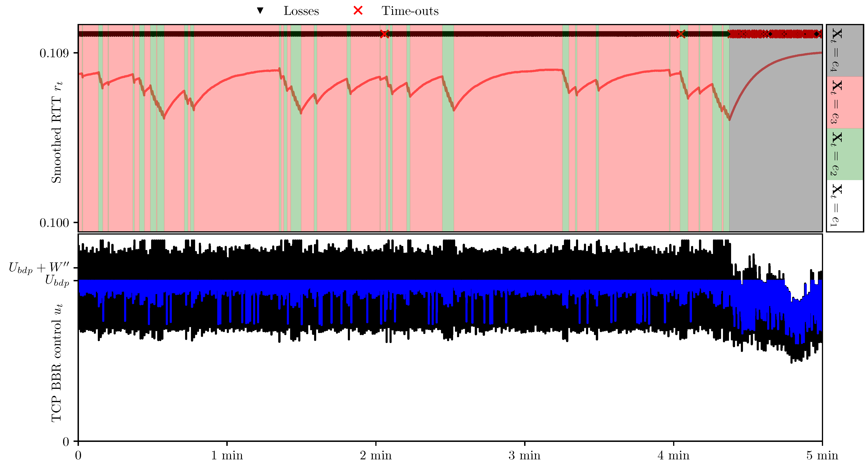
Task: Click the Losses legend label
Action: point(301,11)
